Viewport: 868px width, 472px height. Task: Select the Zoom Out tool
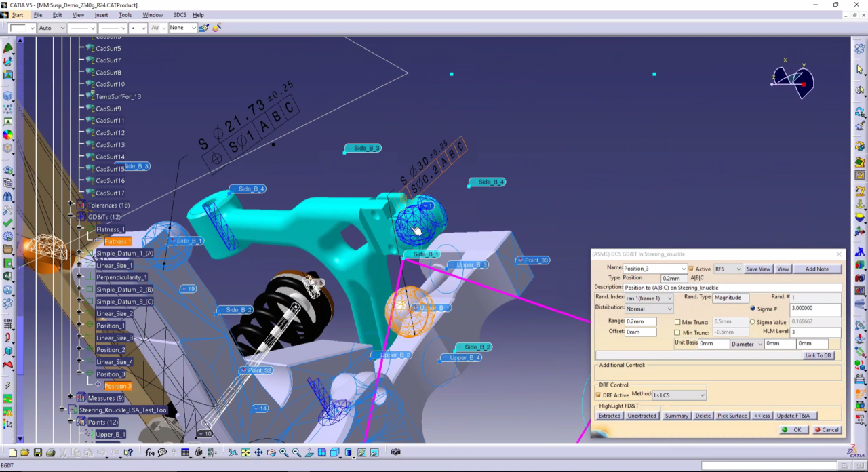point(296,452)
